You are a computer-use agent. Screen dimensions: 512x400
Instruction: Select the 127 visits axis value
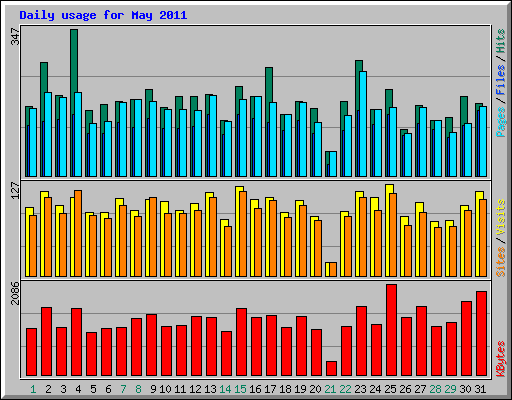16,191
